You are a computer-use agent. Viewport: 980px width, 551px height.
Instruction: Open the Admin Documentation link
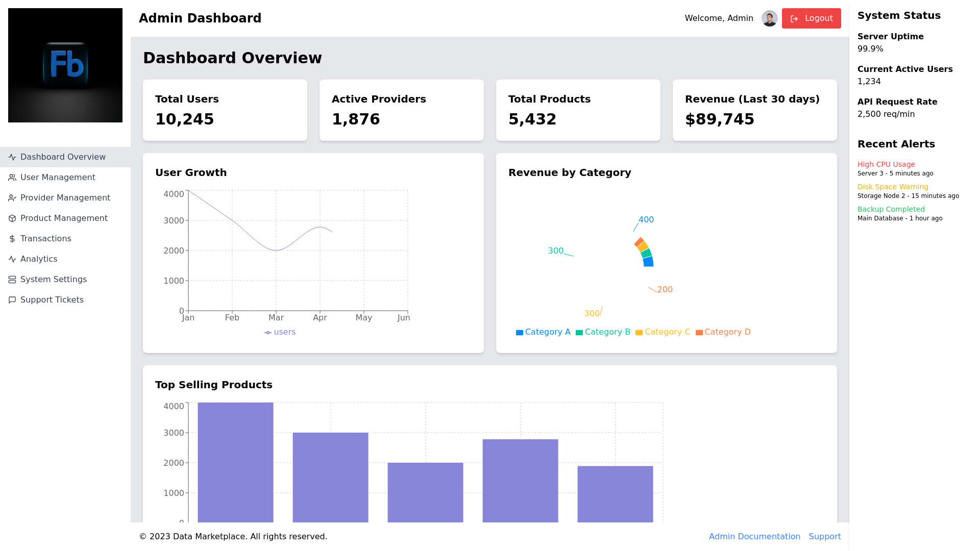pyautogui.click(x=754, y=537)
